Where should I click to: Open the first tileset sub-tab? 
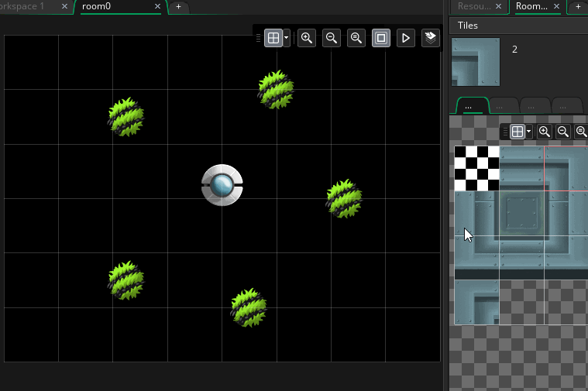[x=472, y=105]
